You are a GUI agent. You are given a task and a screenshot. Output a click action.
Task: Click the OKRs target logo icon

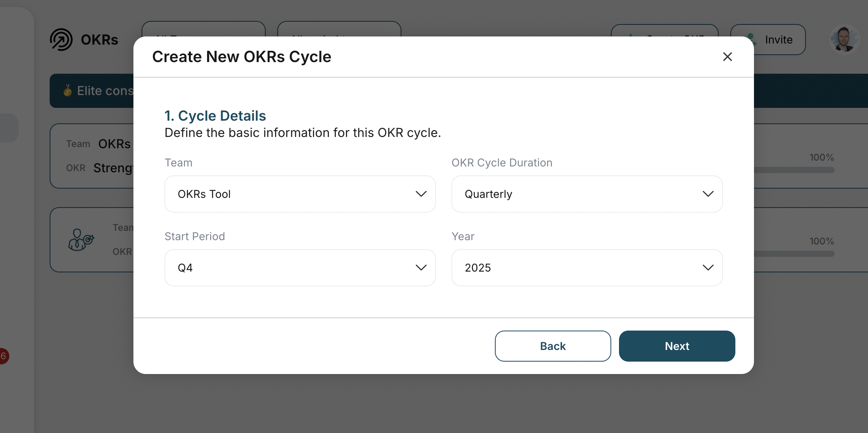[x=62, y=39]
